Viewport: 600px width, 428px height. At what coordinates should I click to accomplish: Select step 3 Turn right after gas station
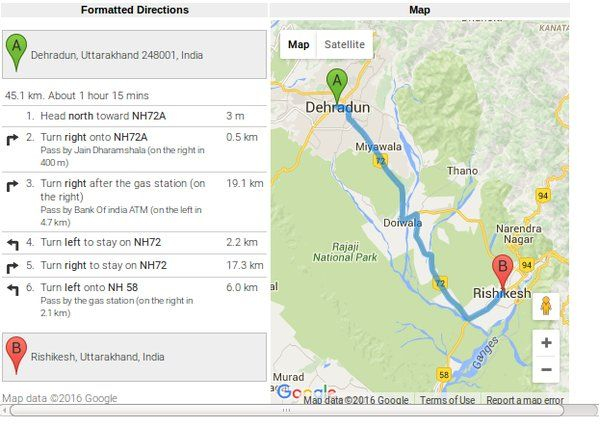(134, 202)
